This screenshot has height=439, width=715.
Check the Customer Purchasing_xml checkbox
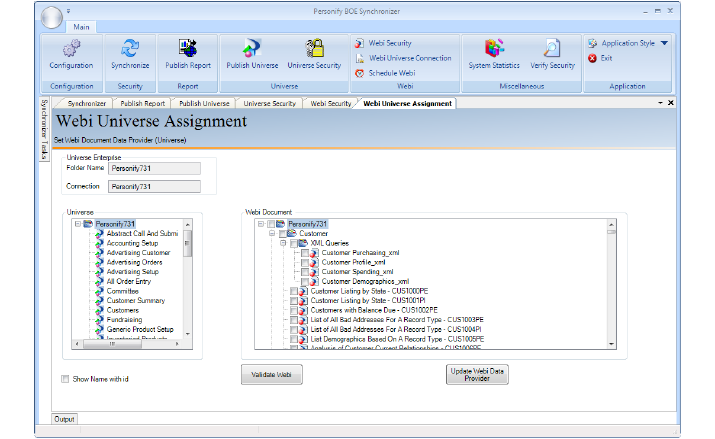pyautogui.click(x=305, y=253)
